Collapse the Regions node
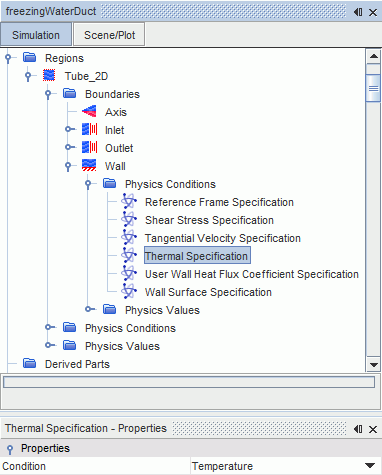 click(x=8, y=58)
